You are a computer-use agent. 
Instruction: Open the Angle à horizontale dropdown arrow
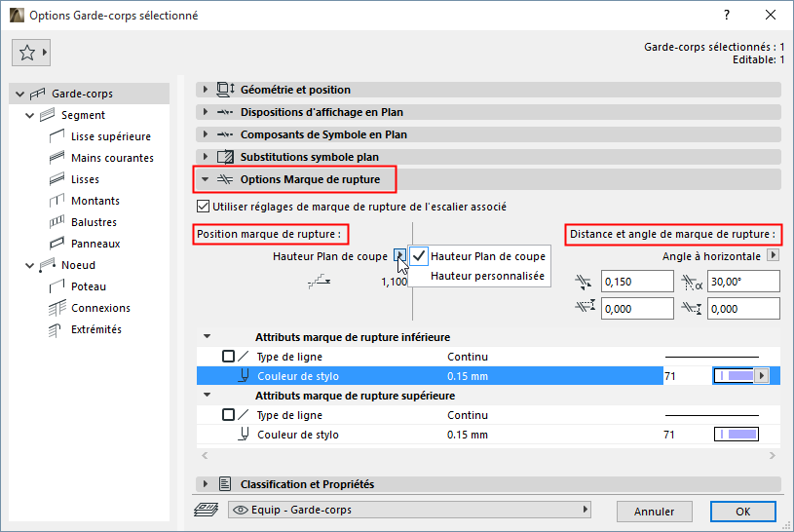pos(773,255)
